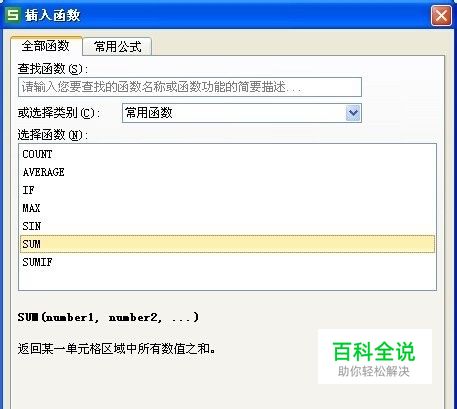This screenshot has height=409, width=457.
Task: Click the 或选择类别(C) label
Action: click(59, 113)
